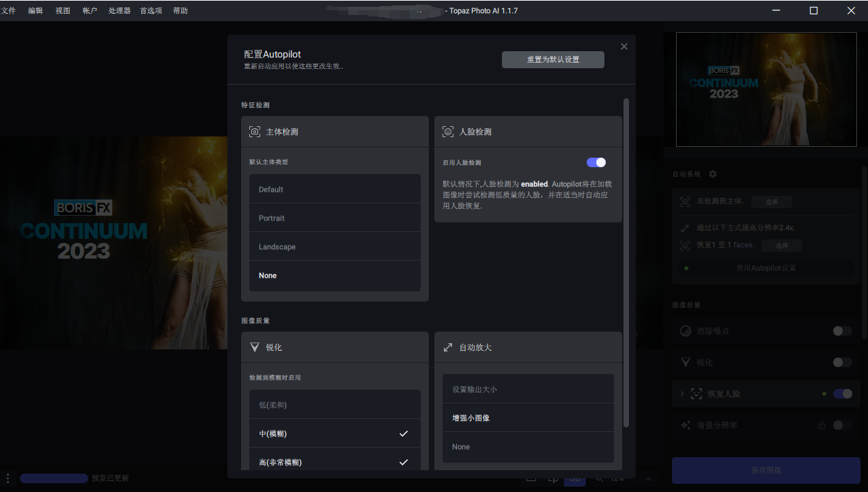Image resolution: width=868 pixels, height=492 pixels.
Task: Click the Autopilot dialog vertical scrollbar
Action: click(626, 263)
